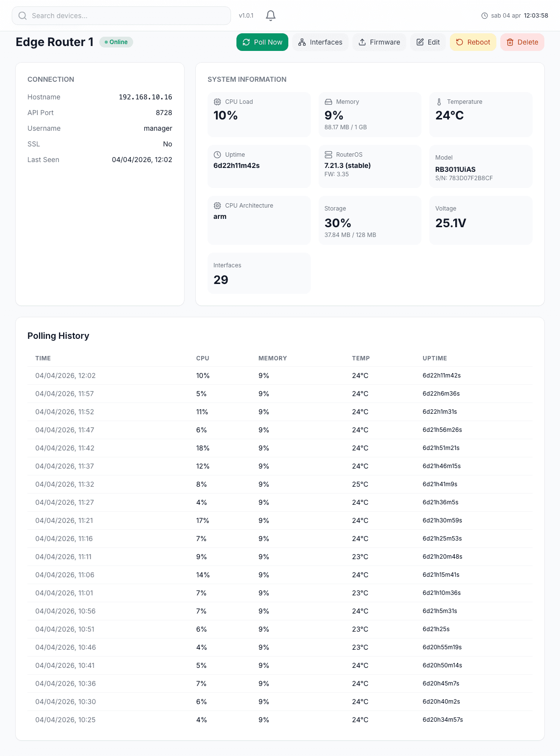Viewport: 560px width, 756px height.
Task: Click the memory chip icon on the Memory card
Action: click(x=328, y=102)
